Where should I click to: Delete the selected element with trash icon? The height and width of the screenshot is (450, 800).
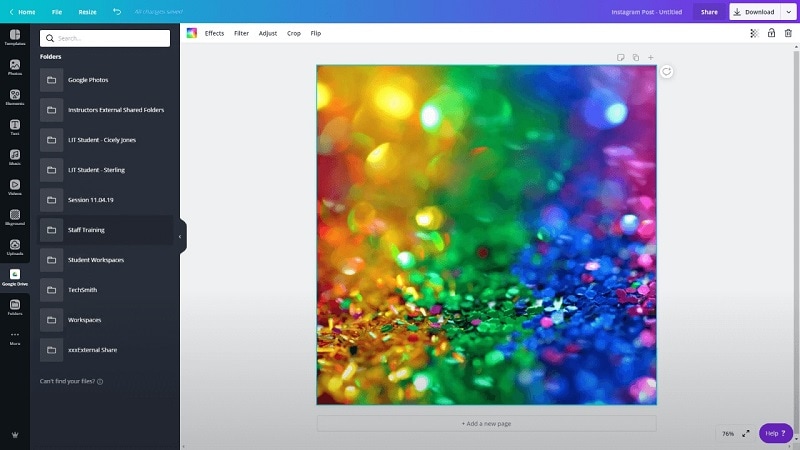[788, 33]
